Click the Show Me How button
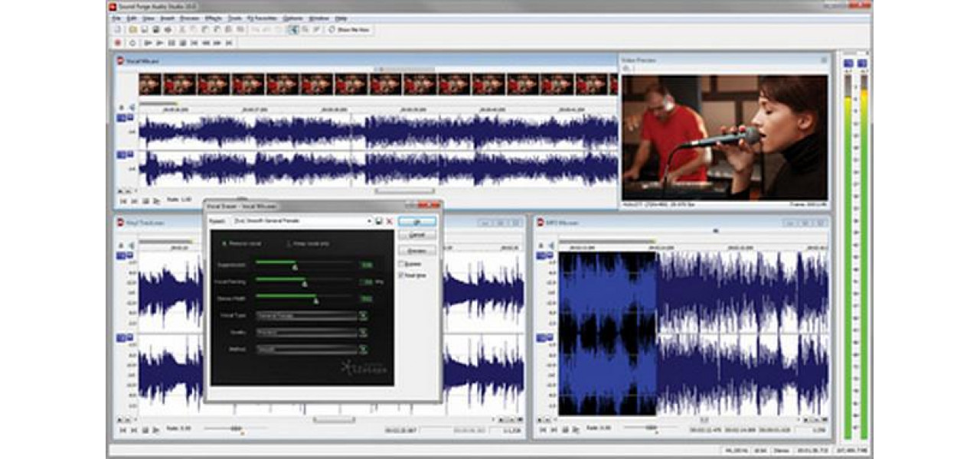This screenshot has width=980, height=459. [x=348, y=29]
